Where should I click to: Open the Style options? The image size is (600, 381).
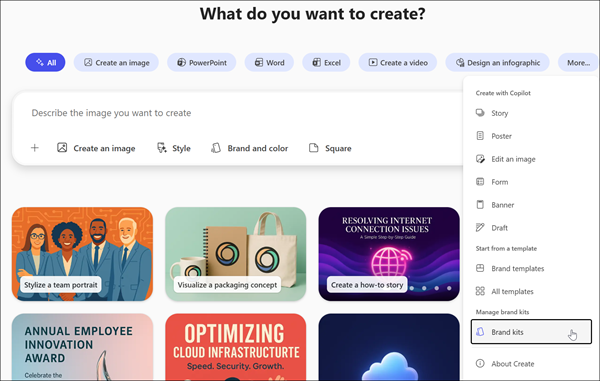point(174,148)
